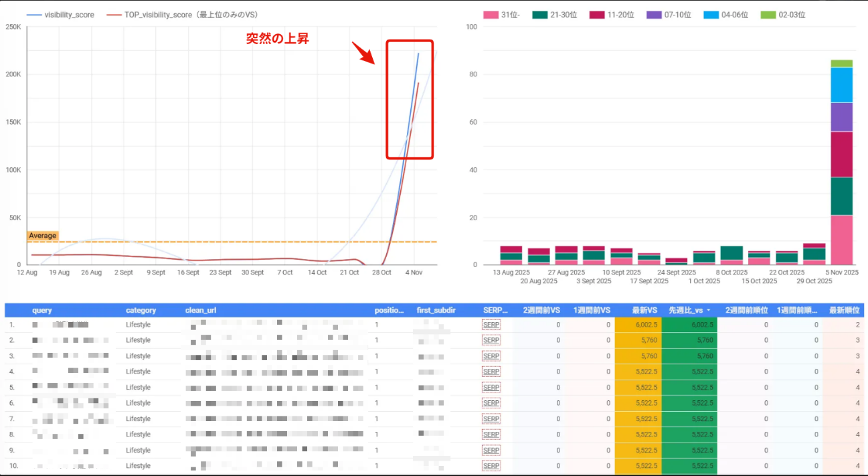The image size is (868, 476).
Task: Click the red arrow annotation on the line chart
Action: tap(364, 54)
